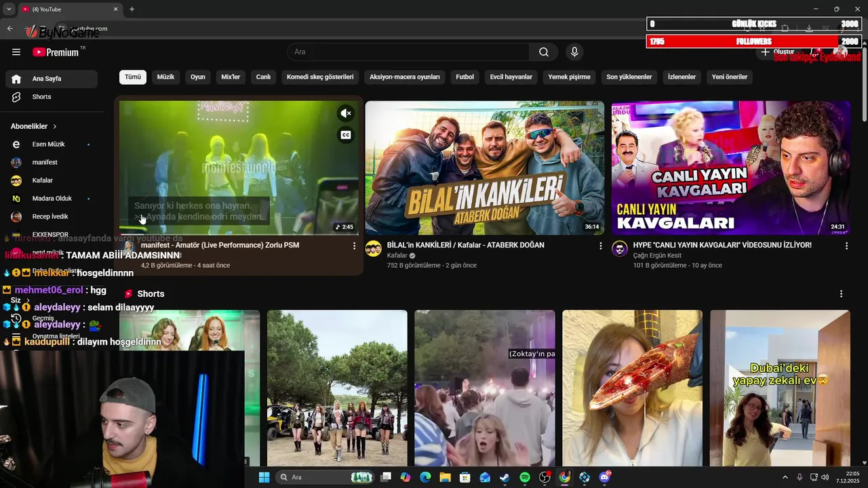Click the Kafalar channel avatar beside video title
Image resolution: width=868 pixels, height=488 pixels.
coord(374,249)
